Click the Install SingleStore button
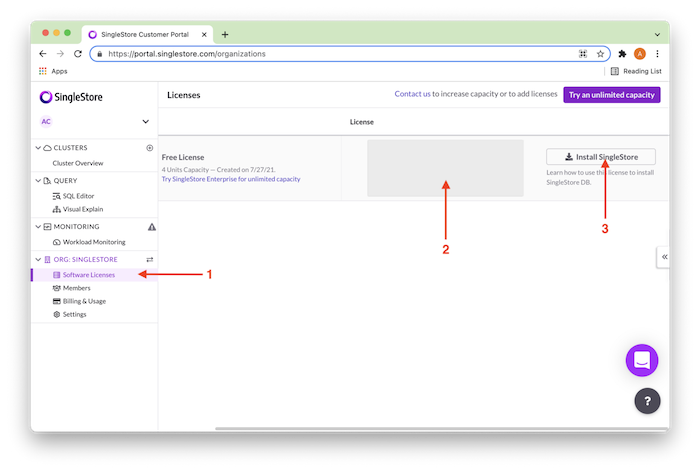 click(x=601, y=157)
